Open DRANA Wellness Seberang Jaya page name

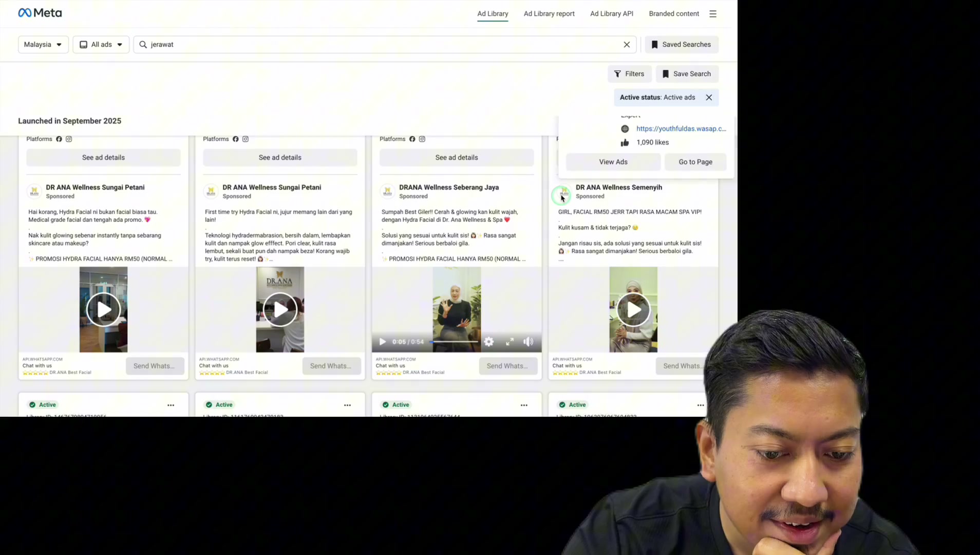point(449,188)
